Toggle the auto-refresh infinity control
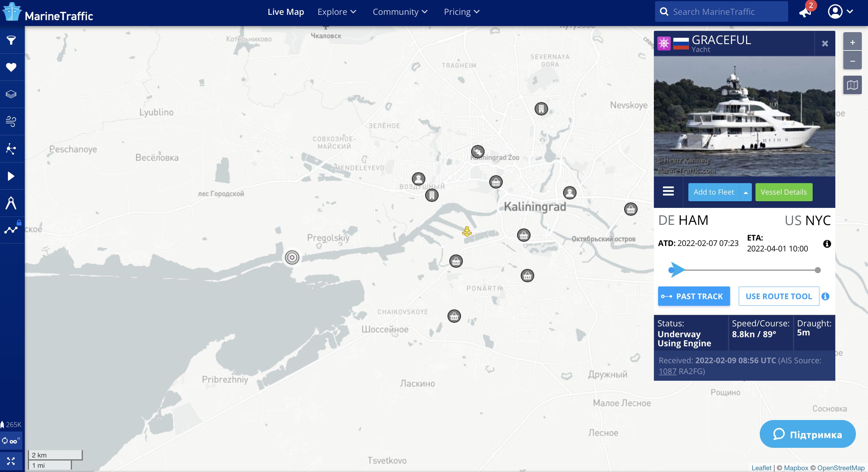This screenshot has height=472, width=868. 11,441
